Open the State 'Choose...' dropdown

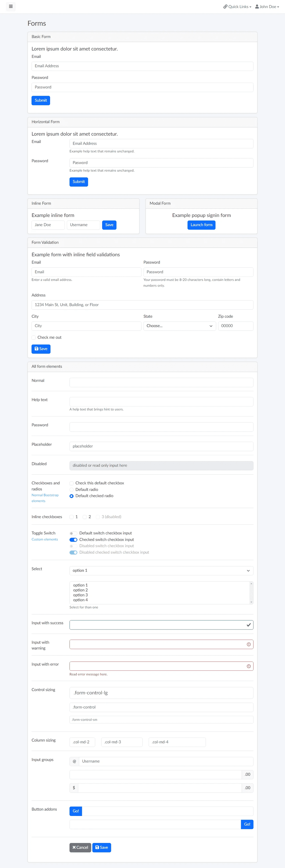pos(180,326)
